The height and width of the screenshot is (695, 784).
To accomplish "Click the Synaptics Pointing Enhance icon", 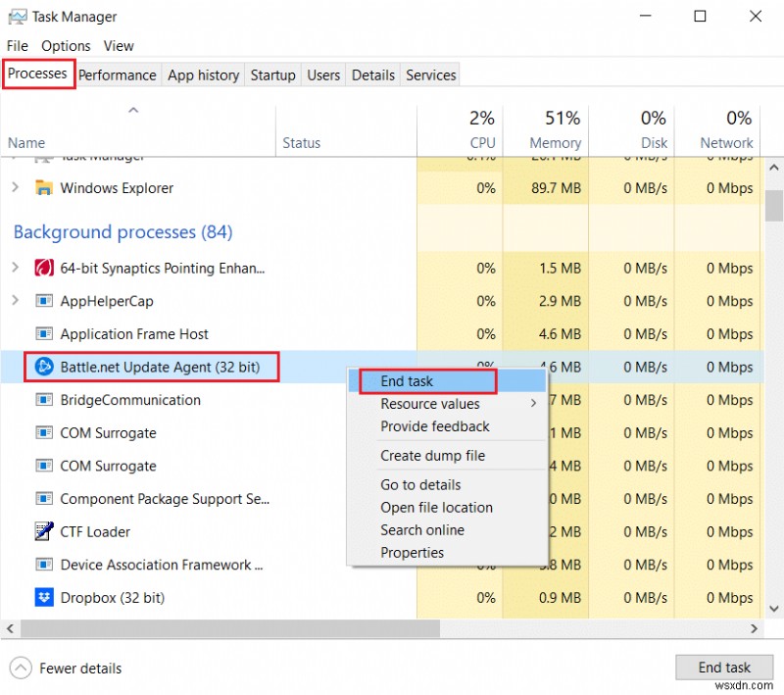I will (x=43, y=268).
